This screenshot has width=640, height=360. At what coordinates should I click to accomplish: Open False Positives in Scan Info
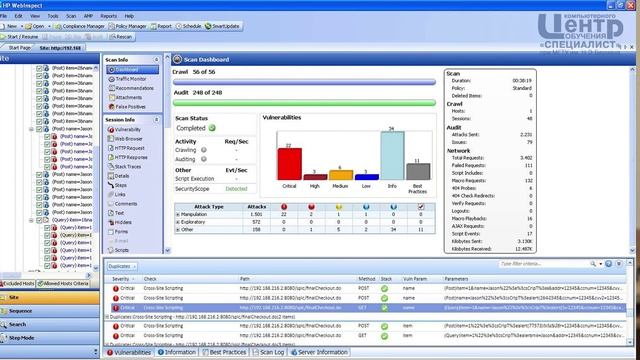coord(127,107)
